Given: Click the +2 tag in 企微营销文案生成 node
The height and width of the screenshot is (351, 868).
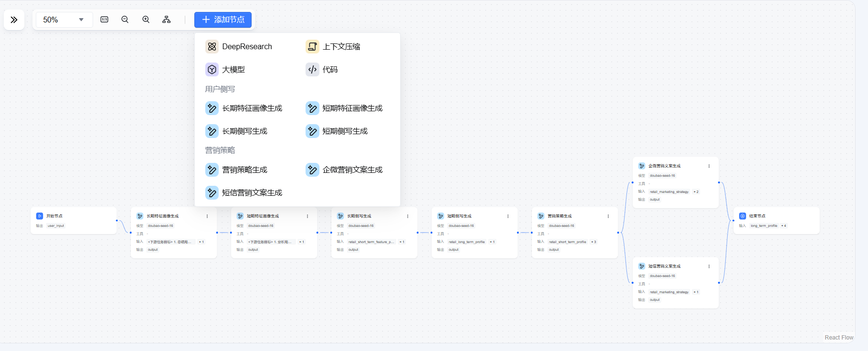Looking at the screenshot, I should [696, 192].
